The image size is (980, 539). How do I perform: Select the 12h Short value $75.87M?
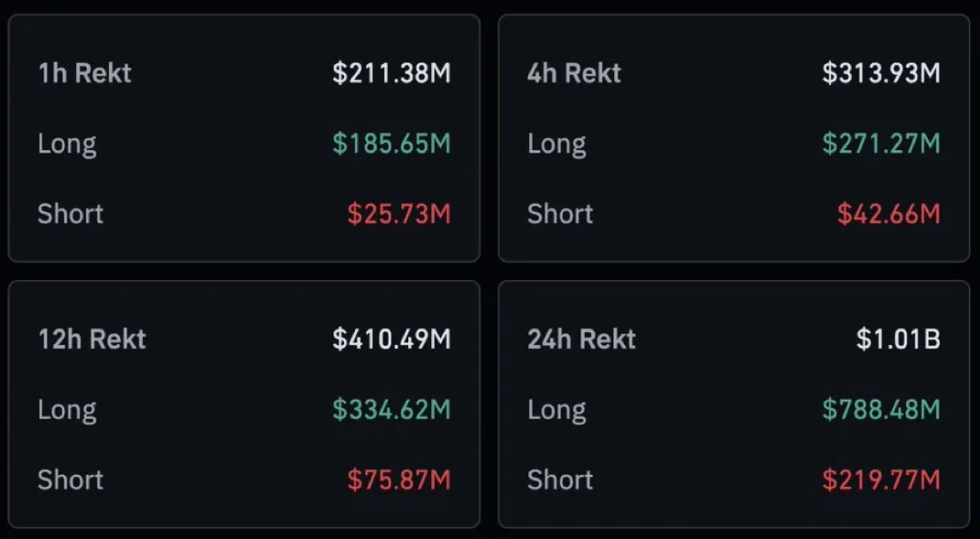[399, 480]
